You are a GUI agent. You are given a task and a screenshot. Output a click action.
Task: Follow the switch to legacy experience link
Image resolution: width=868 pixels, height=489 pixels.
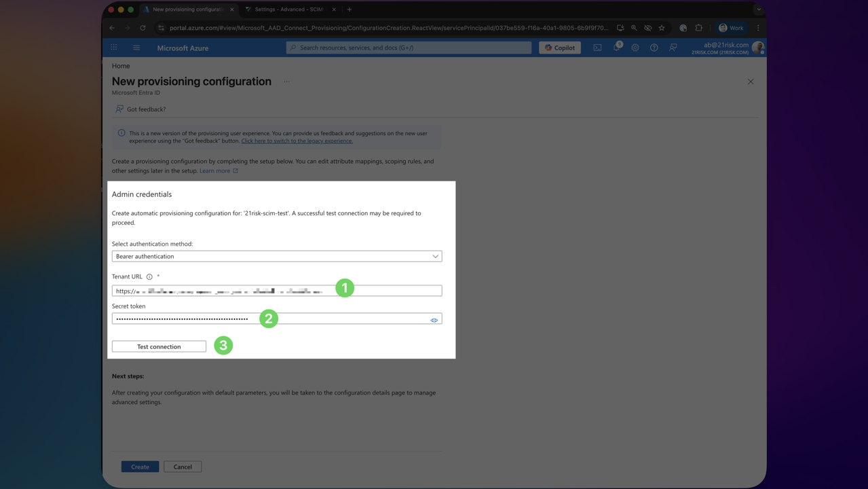[297, 141]
